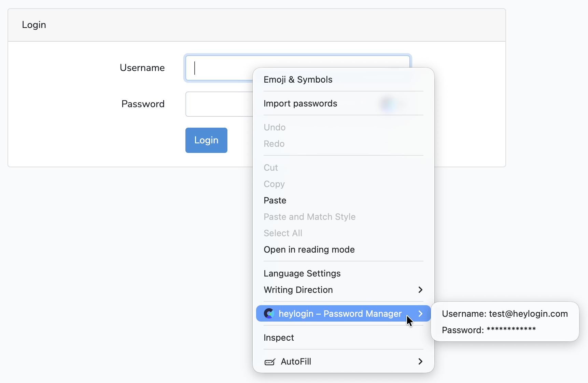Image resolution: width=588 pixels, height=383 pixels.
Task: Select Paste in the context menu
Action: tap(275, 200)
